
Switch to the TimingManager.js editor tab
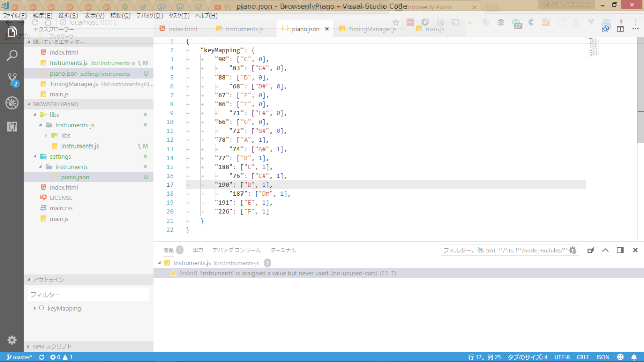point(372,29)
